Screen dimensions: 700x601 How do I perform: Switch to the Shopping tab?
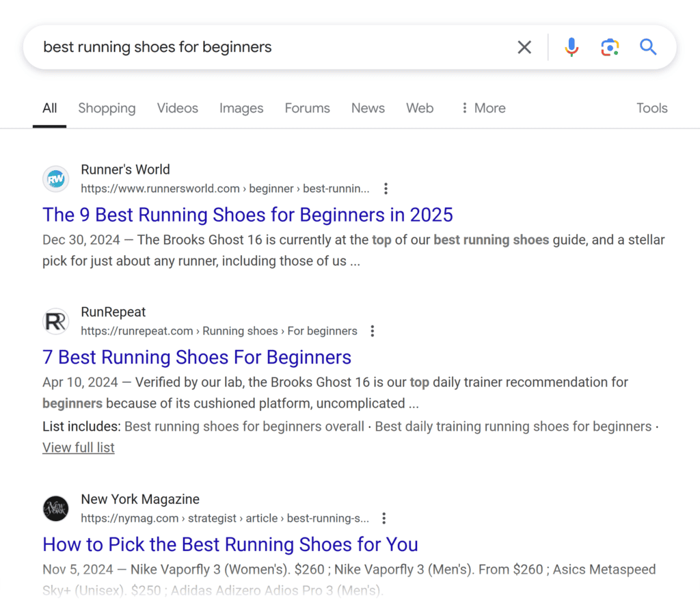tap(107, 108)
